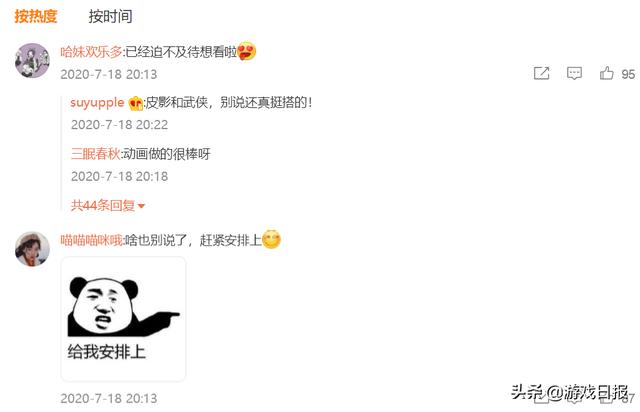Click the like count 95
The image size is (640, 412).
tap(628, 74)
